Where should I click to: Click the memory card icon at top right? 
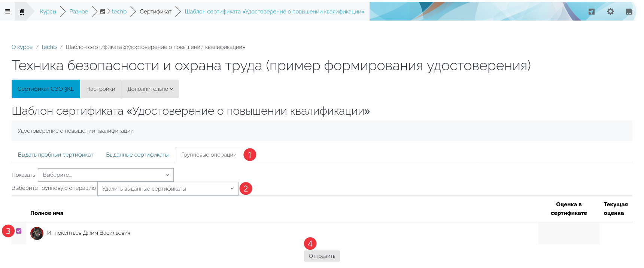coord(629,12)
